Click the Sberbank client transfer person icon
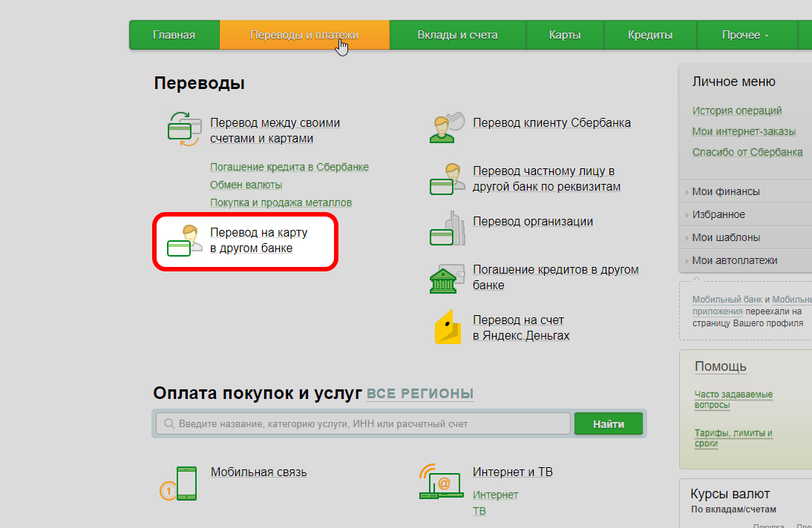The image size is (812, 528). 446,126
